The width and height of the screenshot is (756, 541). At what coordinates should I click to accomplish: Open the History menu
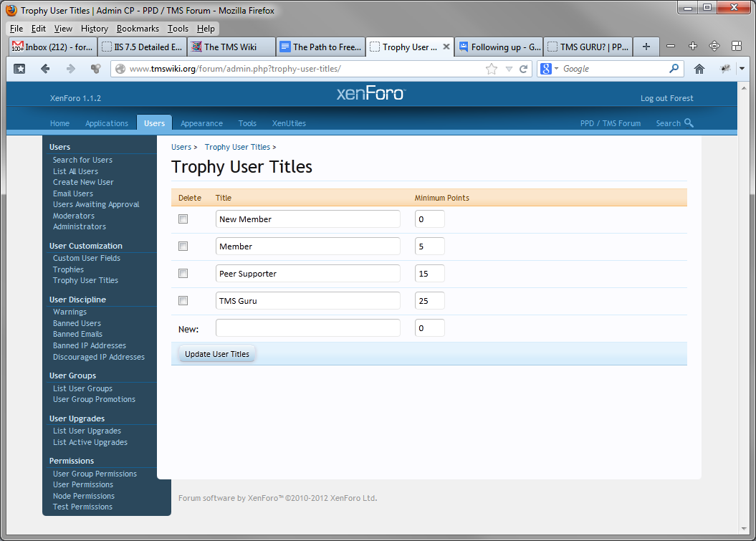coord(95,29)
